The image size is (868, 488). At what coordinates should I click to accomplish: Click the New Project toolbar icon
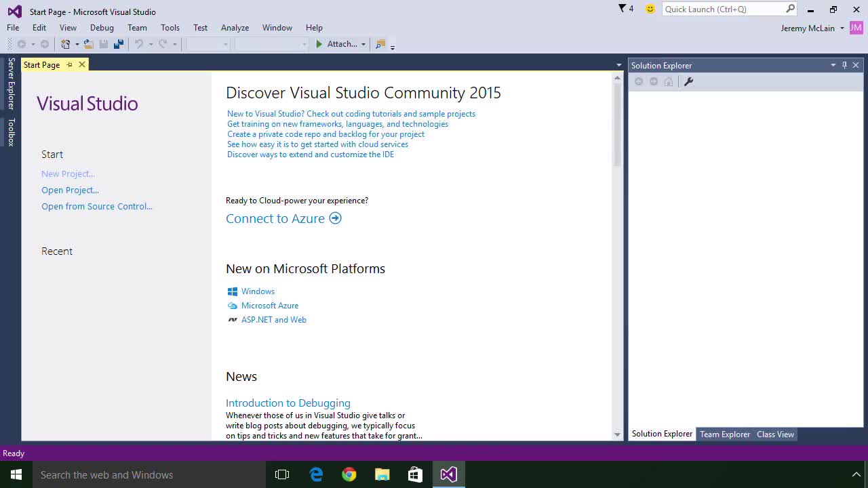(66, 44)
